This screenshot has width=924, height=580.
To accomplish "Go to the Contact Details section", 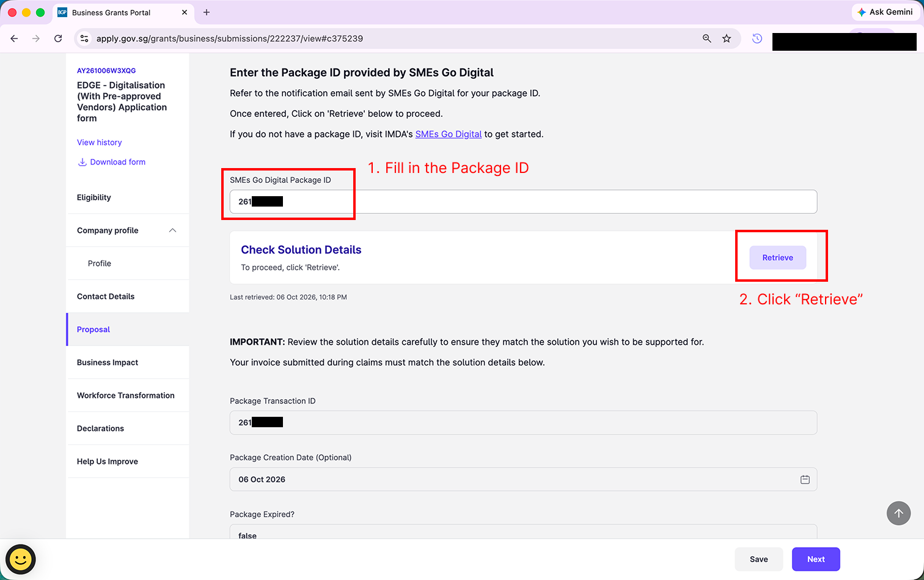I will point(128,296).
